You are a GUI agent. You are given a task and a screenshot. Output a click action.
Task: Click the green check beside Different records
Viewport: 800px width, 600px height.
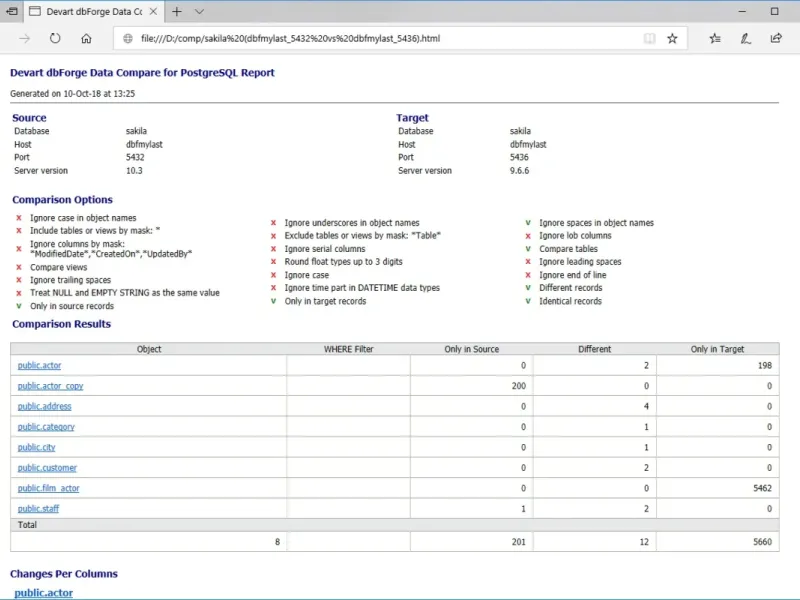528,288
